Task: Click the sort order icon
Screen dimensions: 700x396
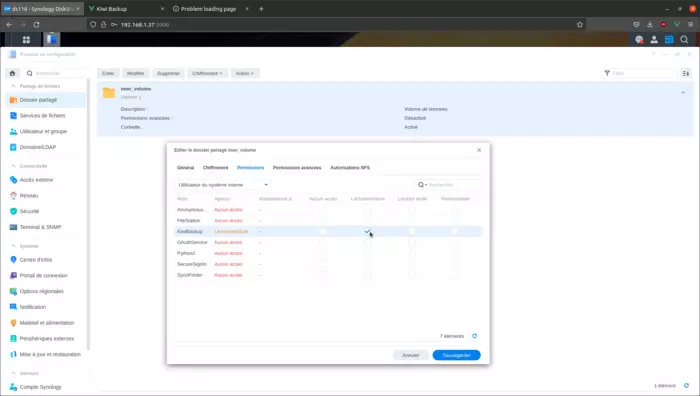Action: coord(686,73)
